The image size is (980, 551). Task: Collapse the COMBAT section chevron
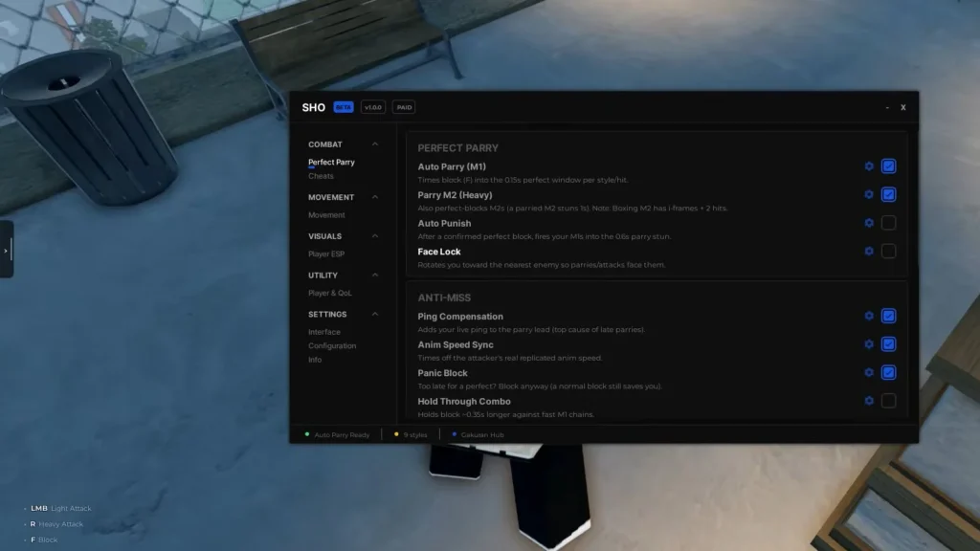pyautogui.click(x=375, y=144)
